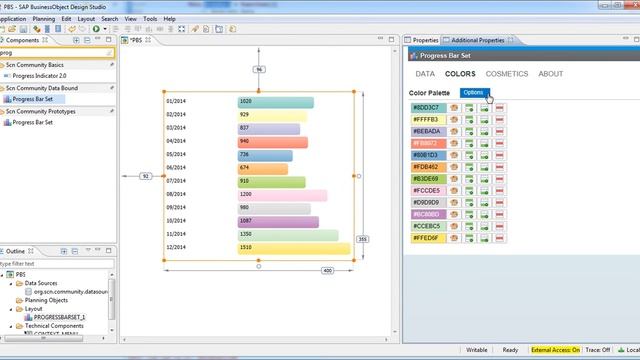The image size is (640, 360).
Task: Open the color picker for #80B1D3
Action: 454,155
